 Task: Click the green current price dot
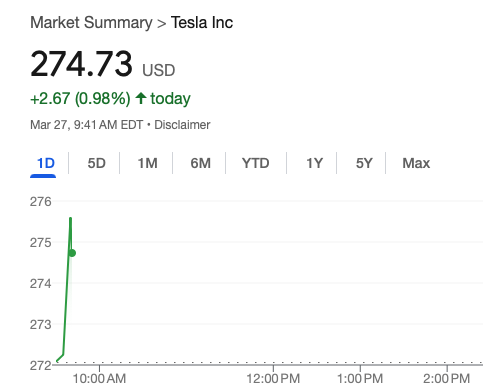point(72,253)
